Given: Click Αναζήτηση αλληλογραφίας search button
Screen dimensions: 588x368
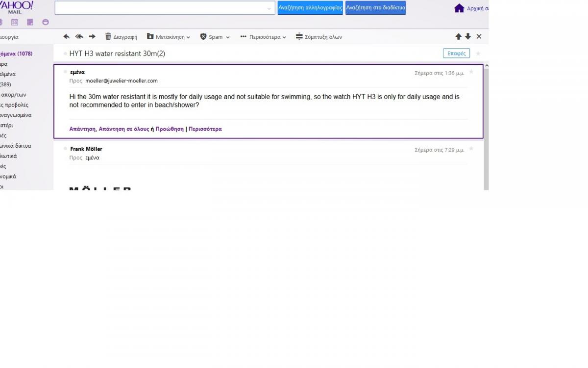Looking at the screenshot, I should 310,8.
